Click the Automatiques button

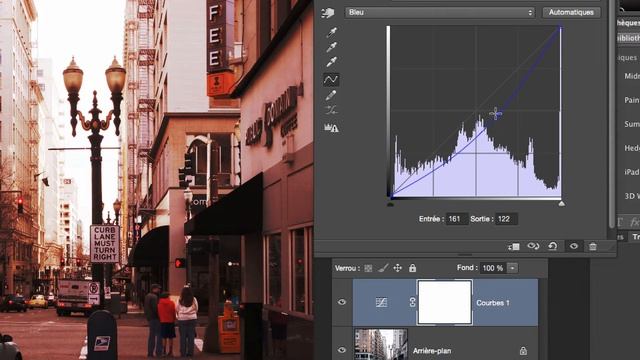point(571,12)
